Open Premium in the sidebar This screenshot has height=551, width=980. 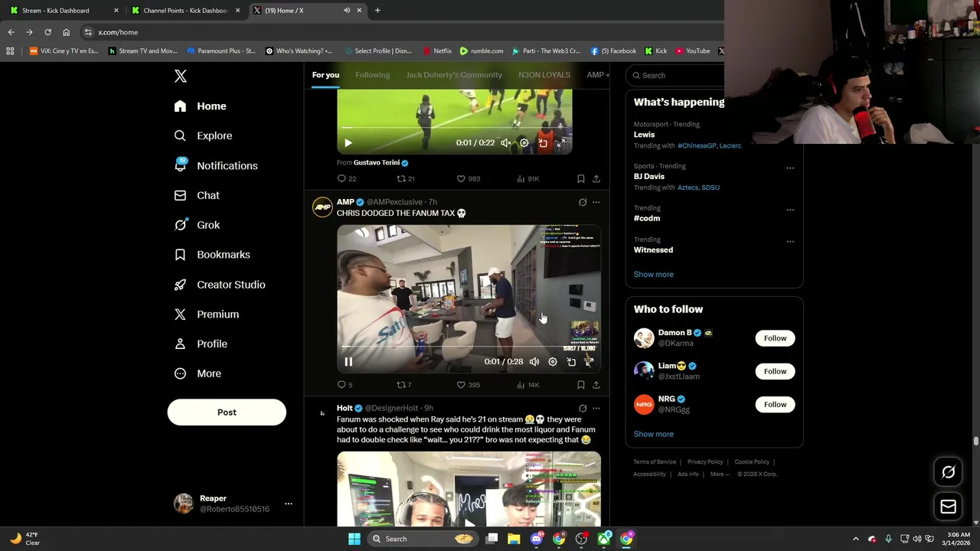[206, 314]
